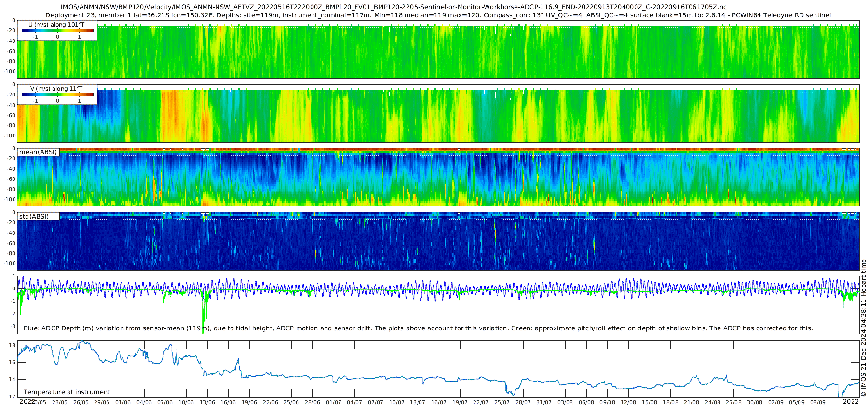Click the 'std(ABSI)' panel label
This screenshot has height=410, width=868.
34,216
